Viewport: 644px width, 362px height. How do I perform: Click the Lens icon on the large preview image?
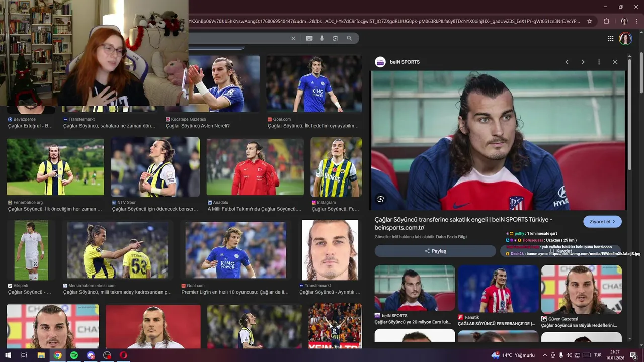[x=380, y=199]
